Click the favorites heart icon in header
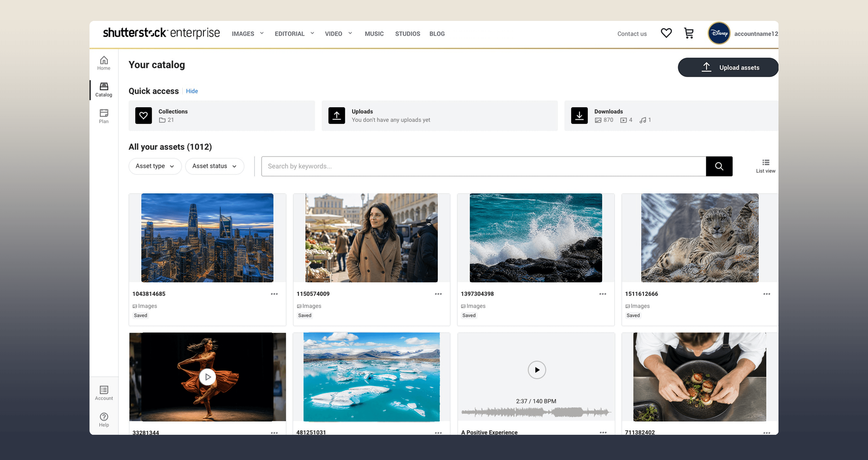Screen dimensions: 868x460 pyautogui.click(x=666, y=33)
